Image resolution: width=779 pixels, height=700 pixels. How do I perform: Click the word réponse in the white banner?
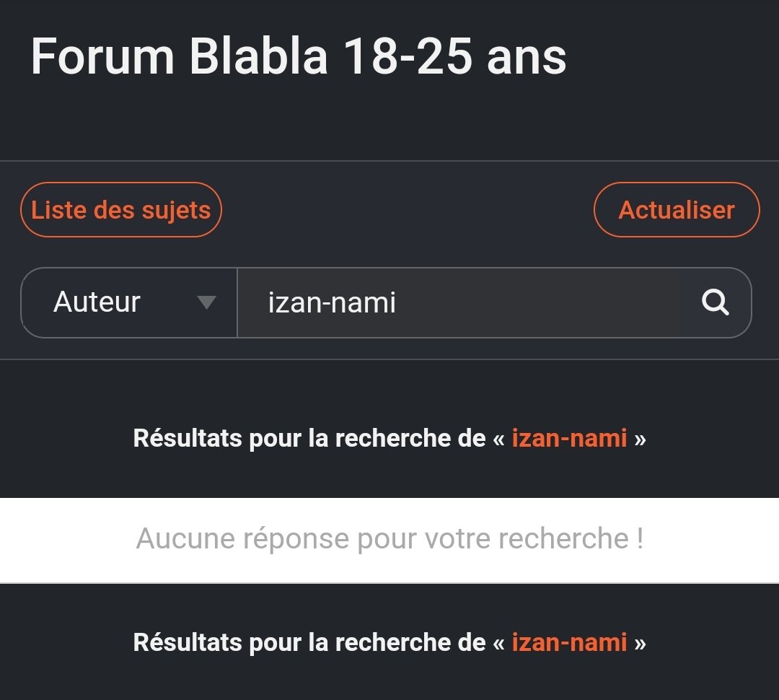point(296,539)
